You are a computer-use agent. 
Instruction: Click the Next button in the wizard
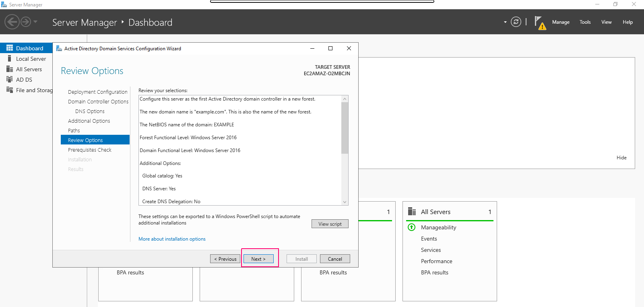point(258,259)
